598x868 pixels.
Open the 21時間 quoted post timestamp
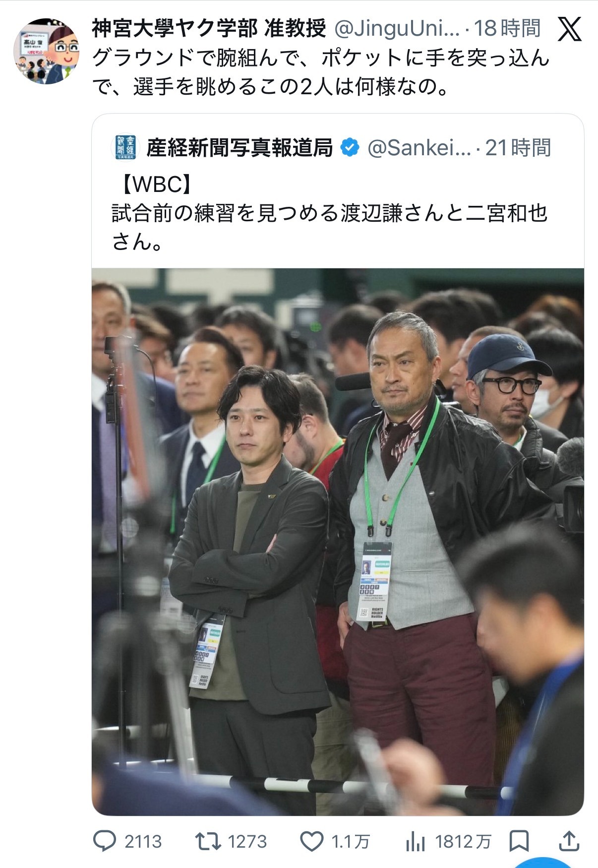point(518,147)
